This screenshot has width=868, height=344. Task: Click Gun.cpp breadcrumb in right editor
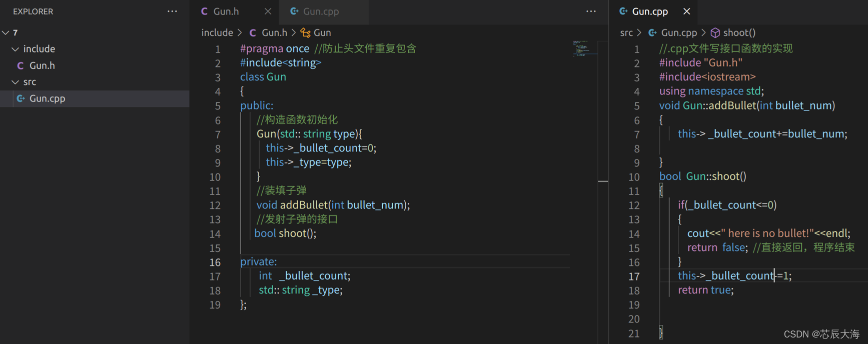point(679,32)
